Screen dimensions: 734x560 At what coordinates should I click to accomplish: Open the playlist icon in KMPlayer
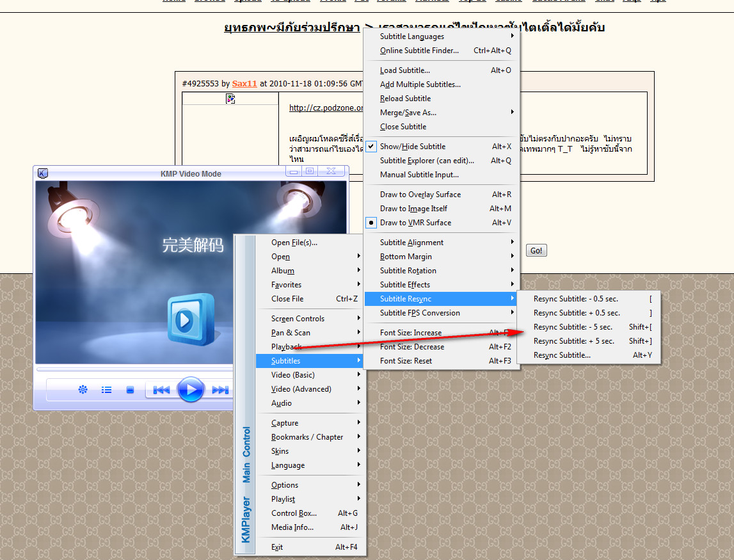pos(107,390)
